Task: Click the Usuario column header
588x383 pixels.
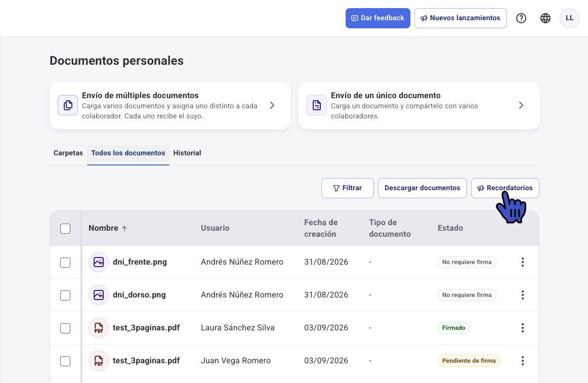Action: (x=215, y=228)
